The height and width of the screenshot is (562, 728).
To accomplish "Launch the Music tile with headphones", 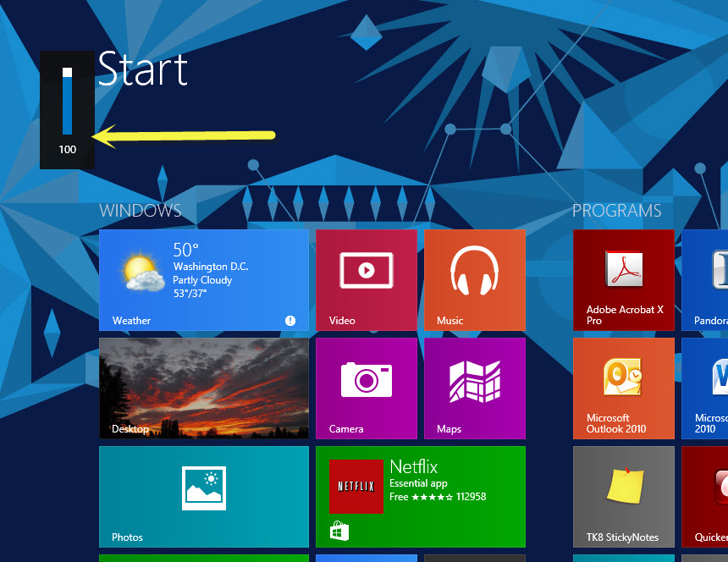I will coord(475,280).
